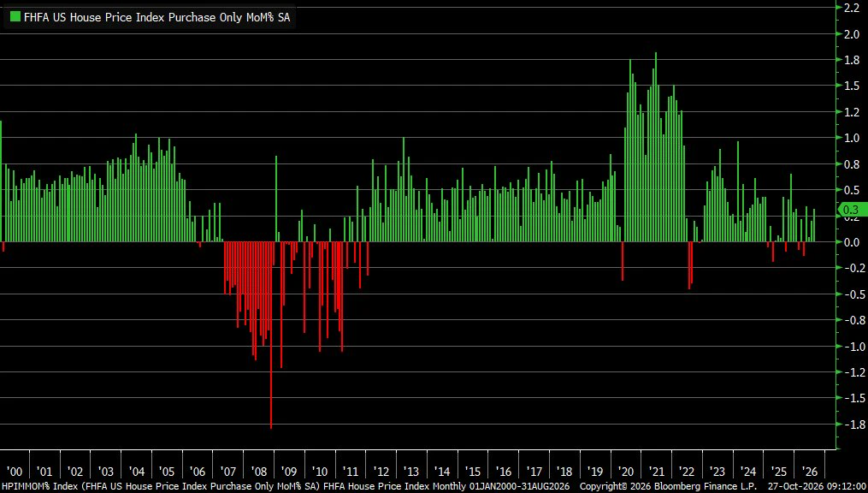Click the deepest red bar near -1.8 in 2008

[271, 336]
